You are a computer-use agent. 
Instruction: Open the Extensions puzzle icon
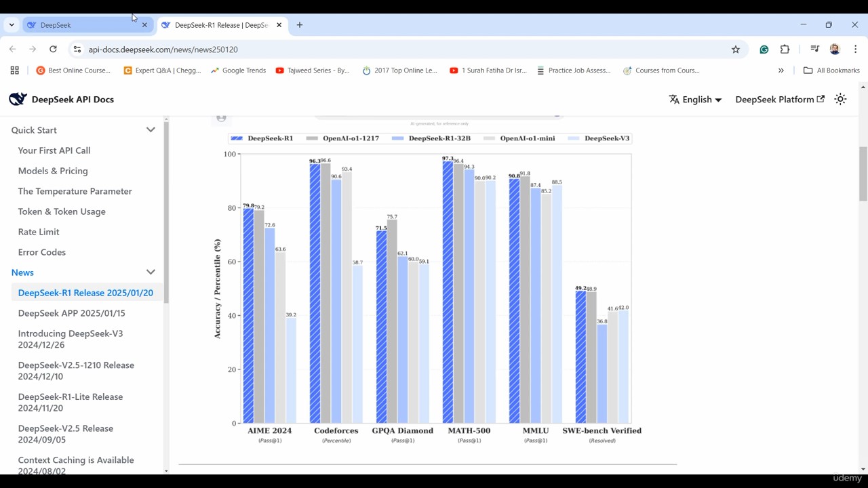coord(785,49)
